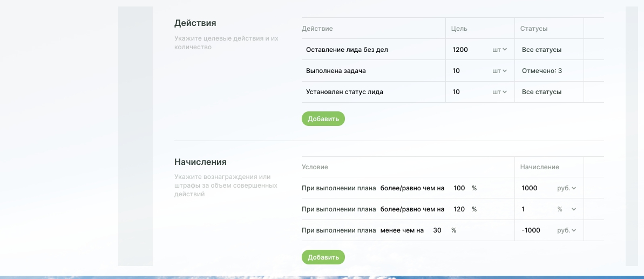Click the percent field showing 120
Screen dimensions: 644x279
459,209
